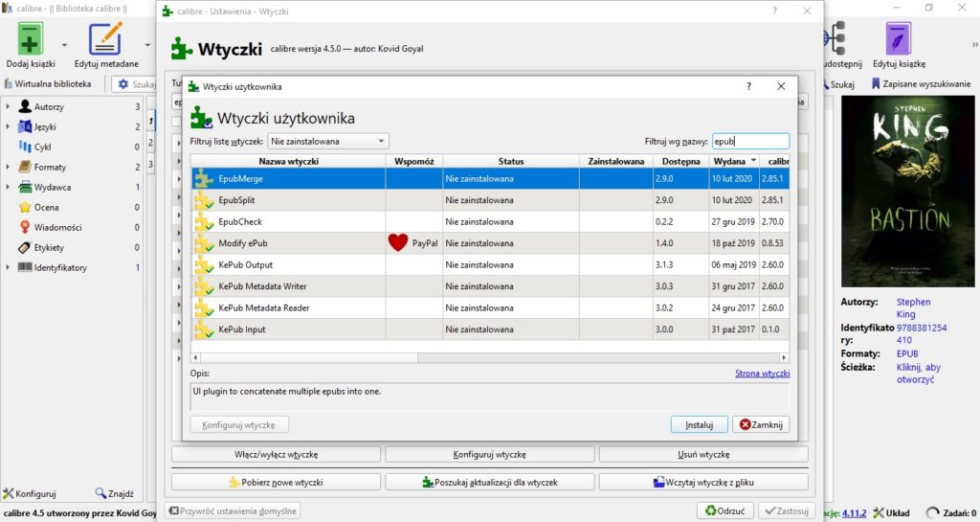
Task: Click the Usuń wtyczkę button
Action: tap(703, 455)
